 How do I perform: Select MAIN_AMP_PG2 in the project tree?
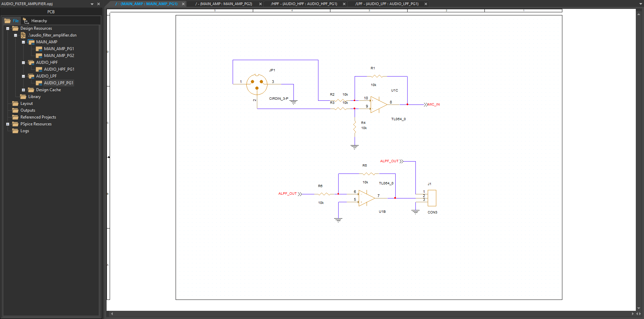59,56
